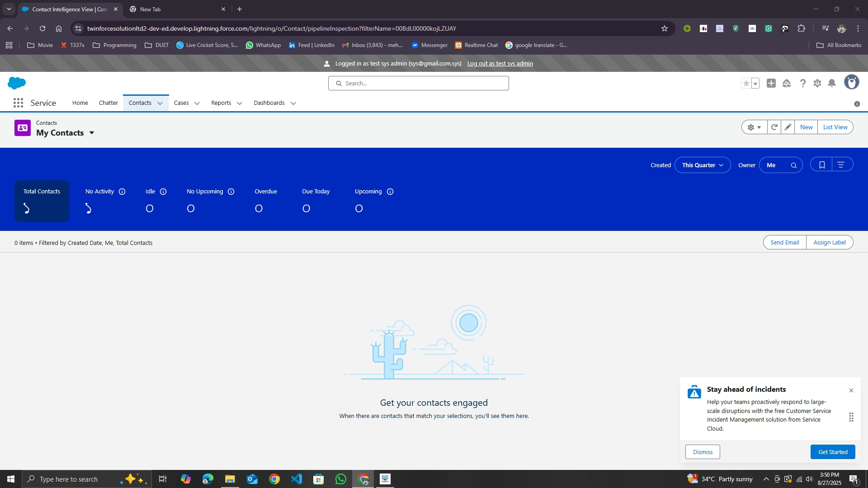Switch to the Home tab
The image size is (868, 488).
point(80,103)
